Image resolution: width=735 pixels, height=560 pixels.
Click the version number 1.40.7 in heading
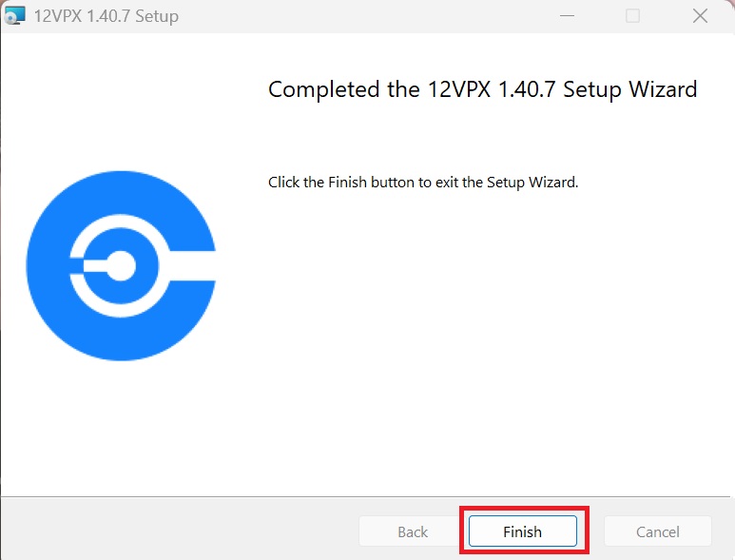tap(527, 89)
